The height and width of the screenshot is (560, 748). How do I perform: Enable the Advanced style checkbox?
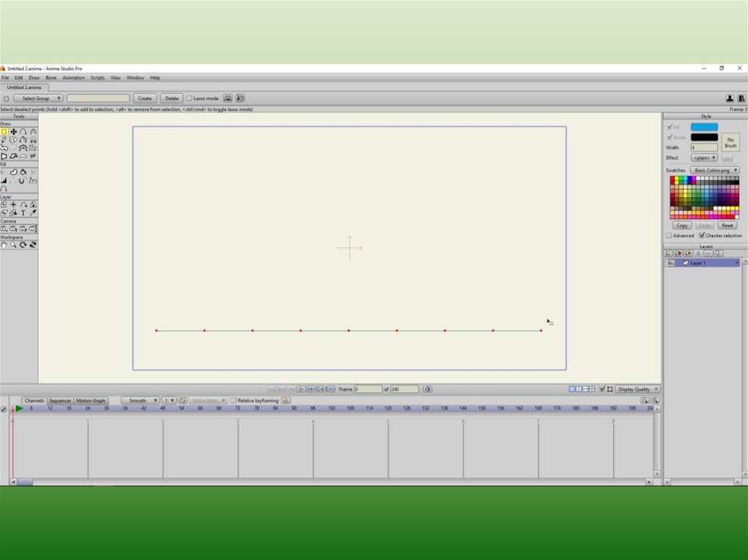668,236
